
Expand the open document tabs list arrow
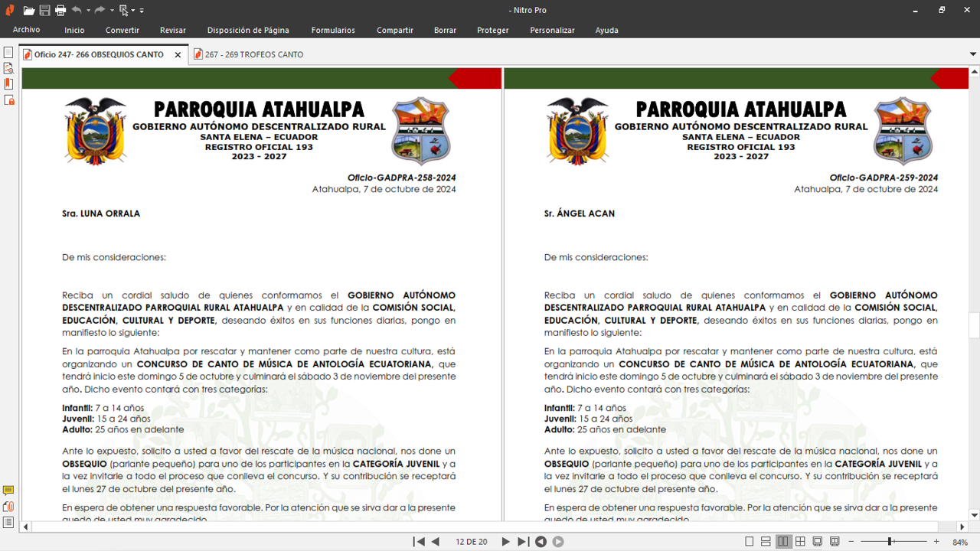click(973, 54)
